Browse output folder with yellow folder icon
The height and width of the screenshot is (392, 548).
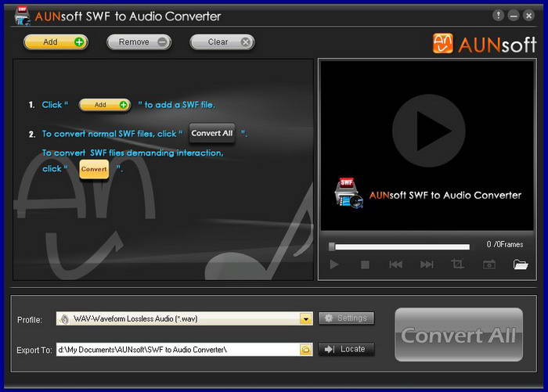306,350
